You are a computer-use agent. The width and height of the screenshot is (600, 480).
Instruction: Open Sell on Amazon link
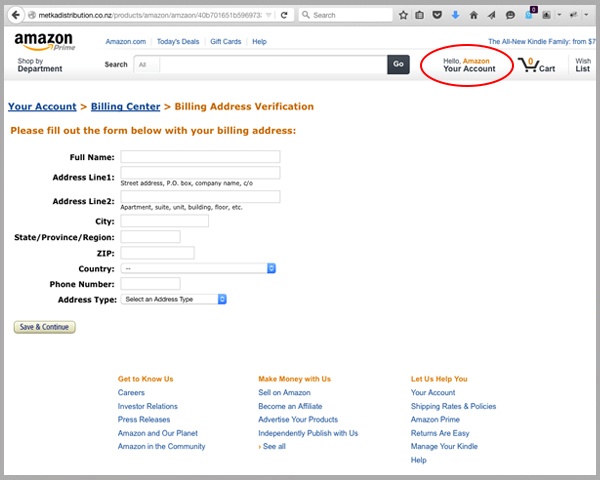[x=284, y=392]
